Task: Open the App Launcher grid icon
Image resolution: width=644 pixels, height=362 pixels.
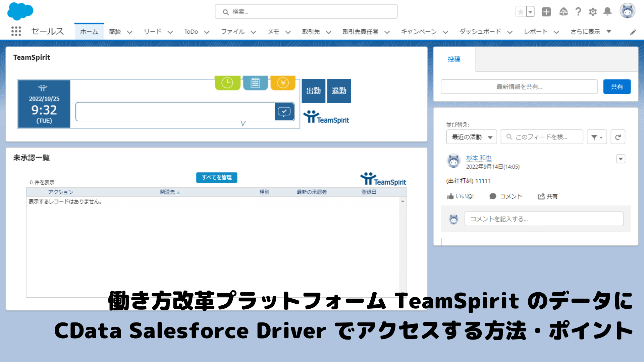Action: (16, 31)
